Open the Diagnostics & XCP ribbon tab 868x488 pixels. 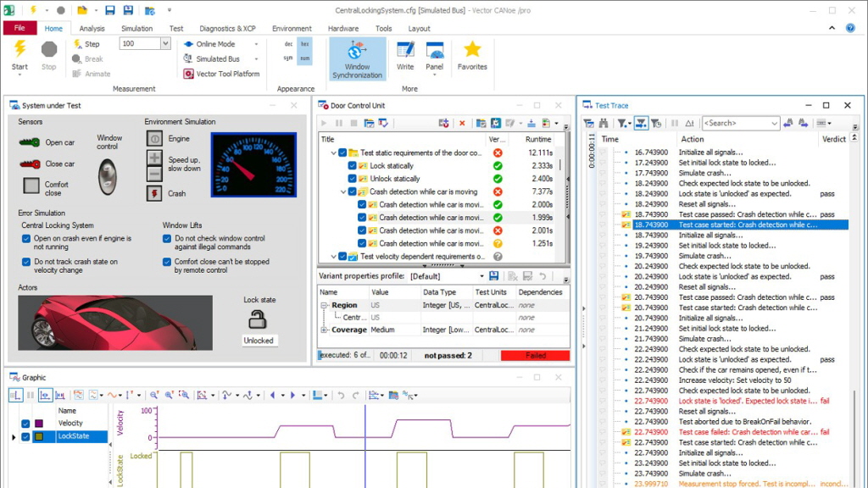point(227,28)
